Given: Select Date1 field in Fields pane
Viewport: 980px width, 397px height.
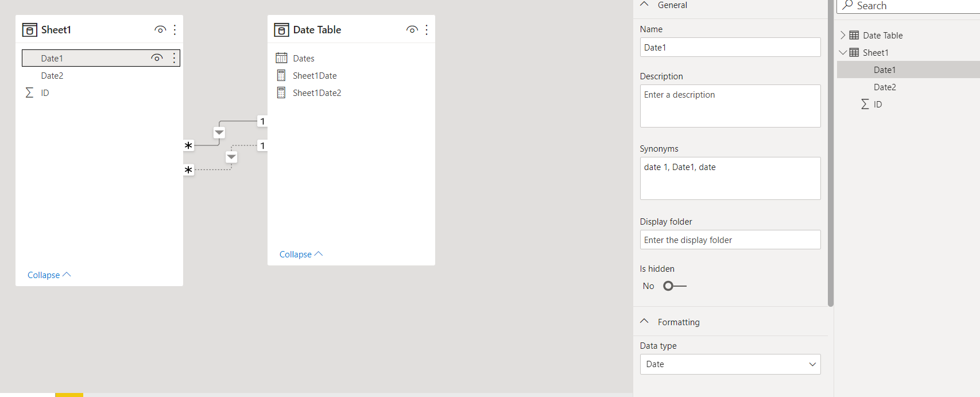Looking at the screenshot, I should click(908, 70).
